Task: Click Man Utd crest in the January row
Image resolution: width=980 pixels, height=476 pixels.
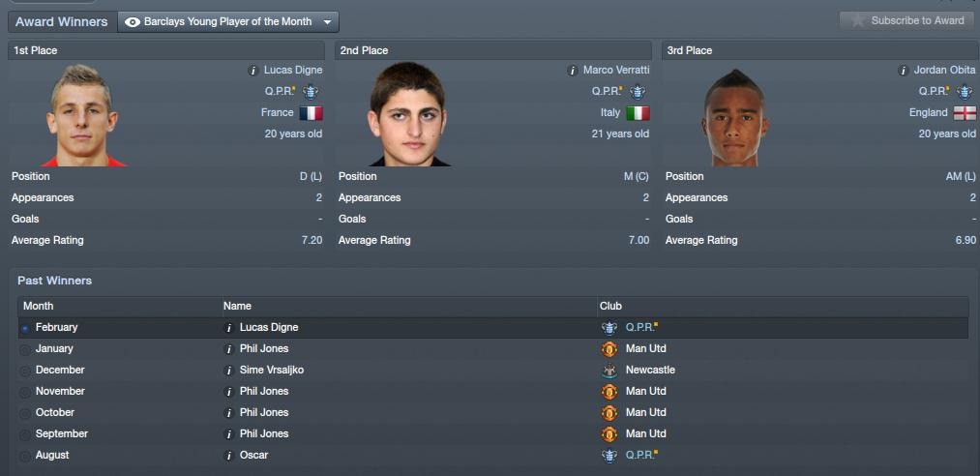Action: pos(609,349)
